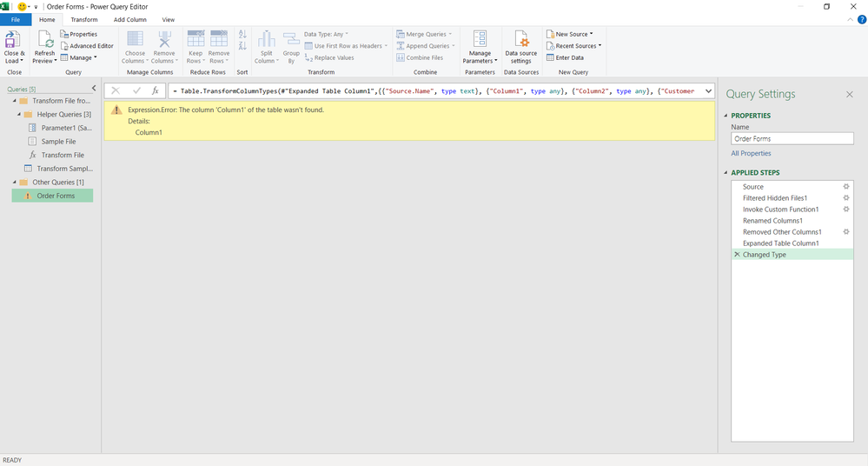868x466 pixels.
Task: Collapse the Transform File folder group
Action: pos(15,101)
